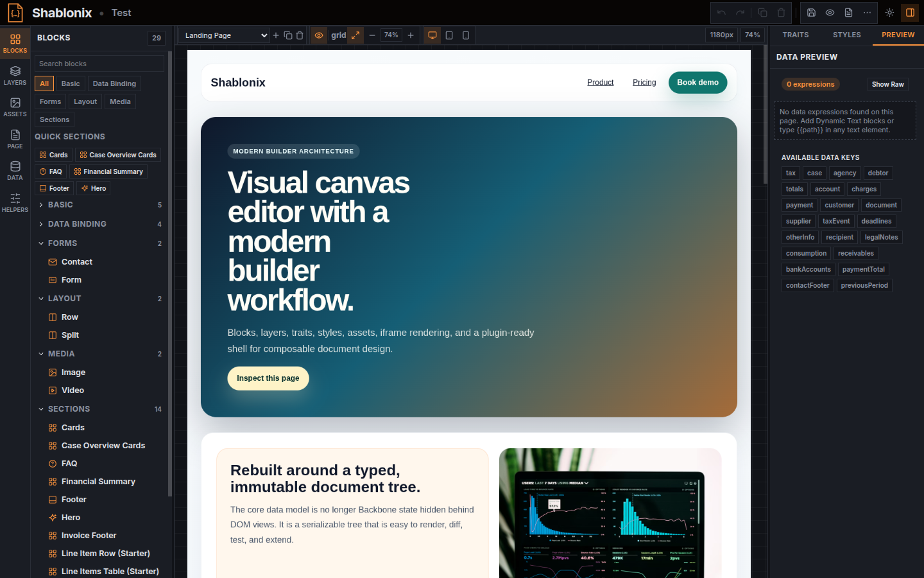Open the Assets panel
924x578 pixels.
[x=15, y=107]
